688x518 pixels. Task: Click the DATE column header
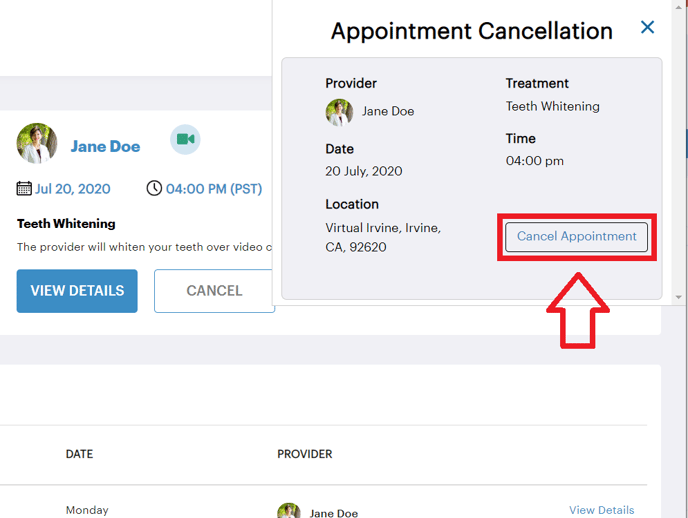click(79, 454)
